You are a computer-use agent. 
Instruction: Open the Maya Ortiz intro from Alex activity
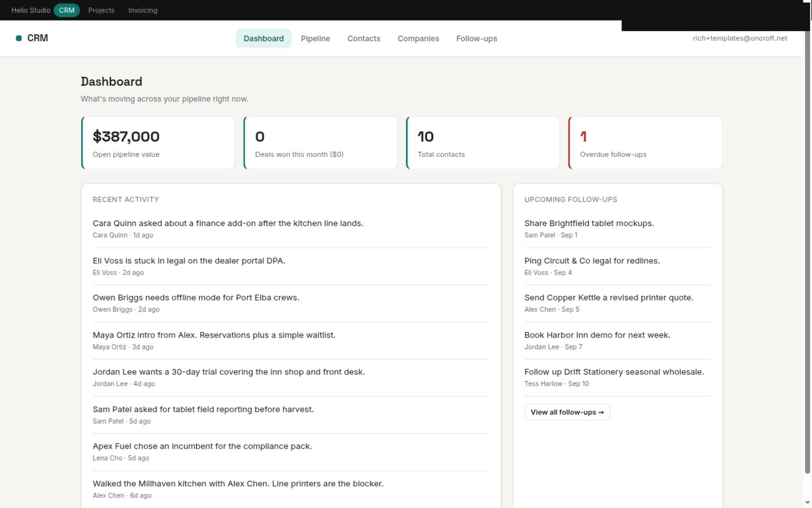point(290,340)
